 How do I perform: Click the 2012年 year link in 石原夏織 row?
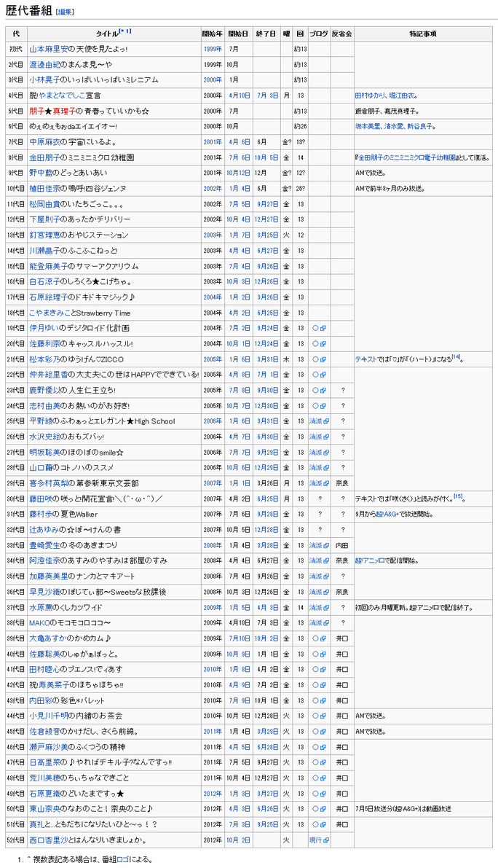click(213, 793)
